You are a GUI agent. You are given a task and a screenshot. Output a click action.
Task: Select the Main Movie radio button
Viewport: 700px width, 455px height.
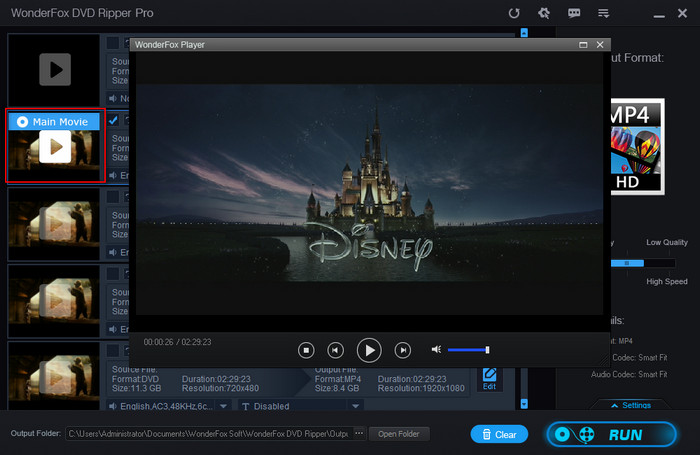[x=22, y=121]
